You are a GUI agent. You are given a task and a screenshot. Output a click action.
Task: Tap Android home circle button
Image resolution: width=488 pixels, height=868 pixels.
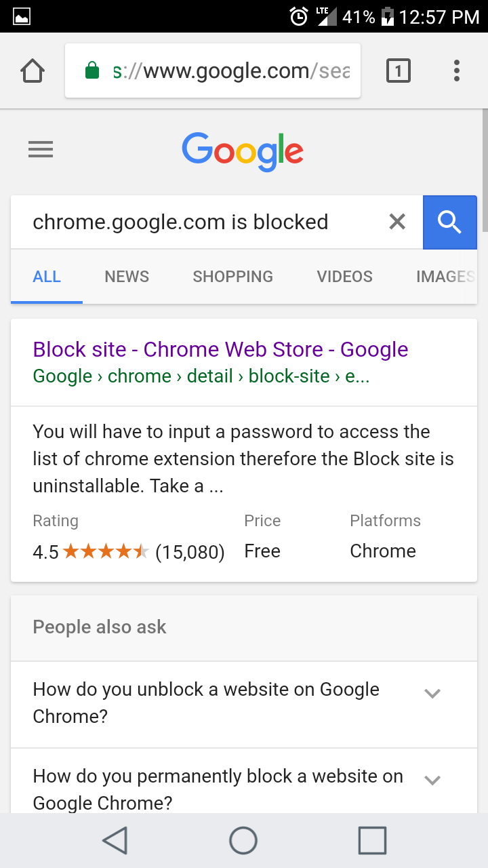click(243, 841)
